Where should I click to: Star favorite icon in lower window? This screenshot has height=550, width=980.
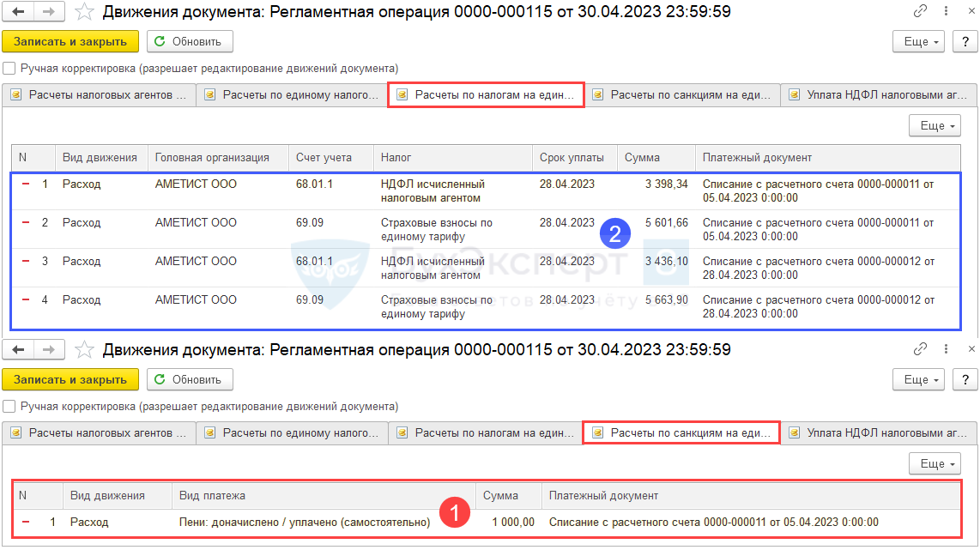coord(84,350)
